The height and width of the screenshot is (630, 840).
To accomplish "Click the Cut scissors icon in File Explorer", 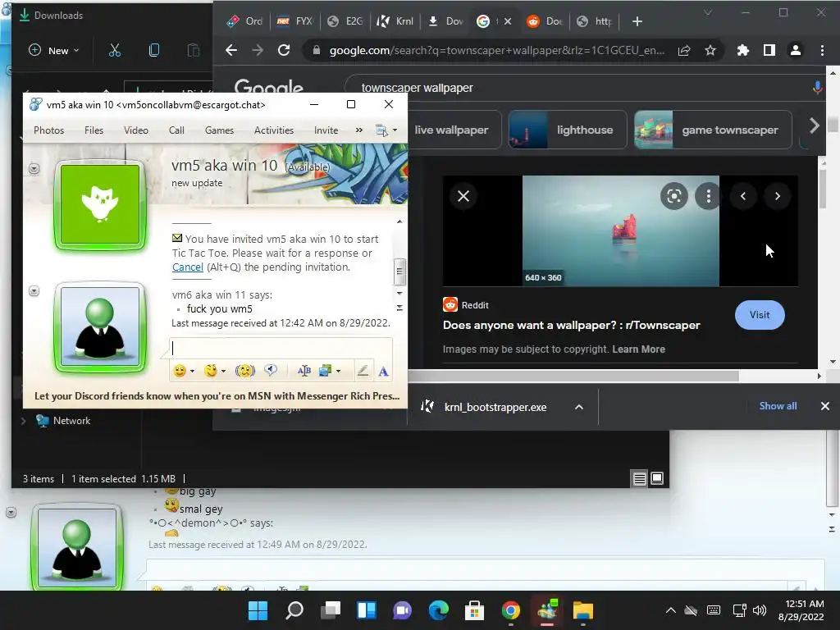I will [x=115, y=50].
